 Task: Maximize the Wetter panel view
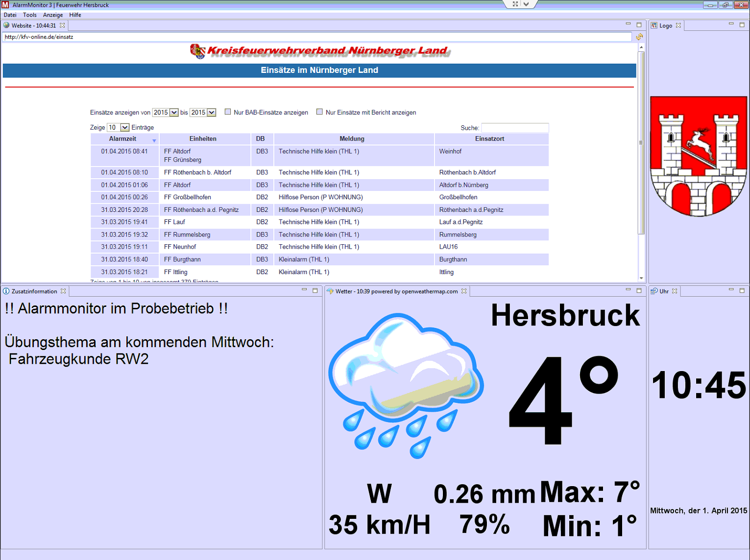pyautogui.click(x=639, y=291)
